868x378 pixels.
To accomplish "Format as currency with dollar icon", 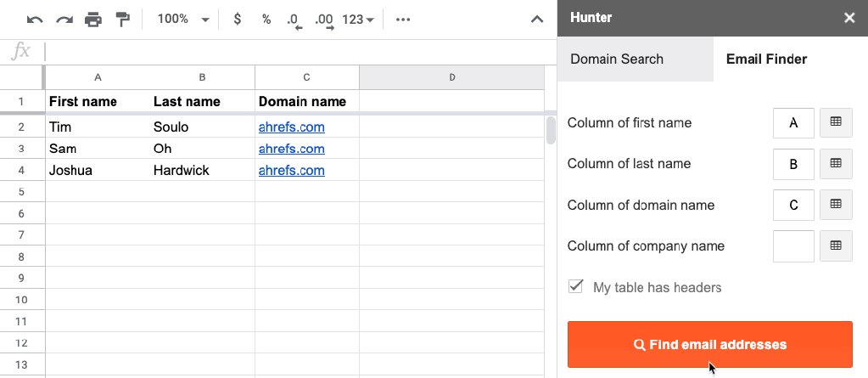I will 237,19.
